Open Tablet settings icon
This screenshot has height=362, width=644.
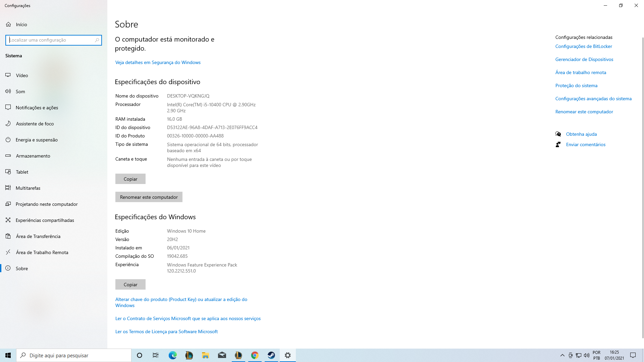8,172
